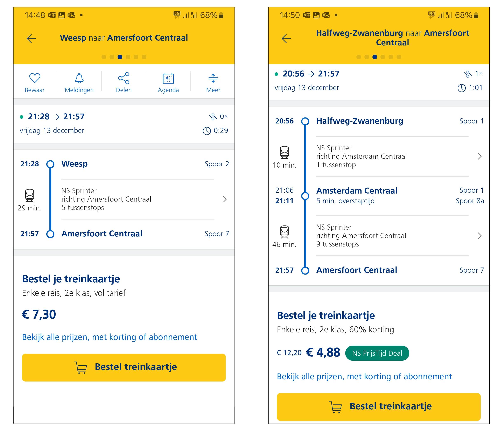504x425 pixels.
Task: Add trip via Agenda calendar icon
Action: 168,78
